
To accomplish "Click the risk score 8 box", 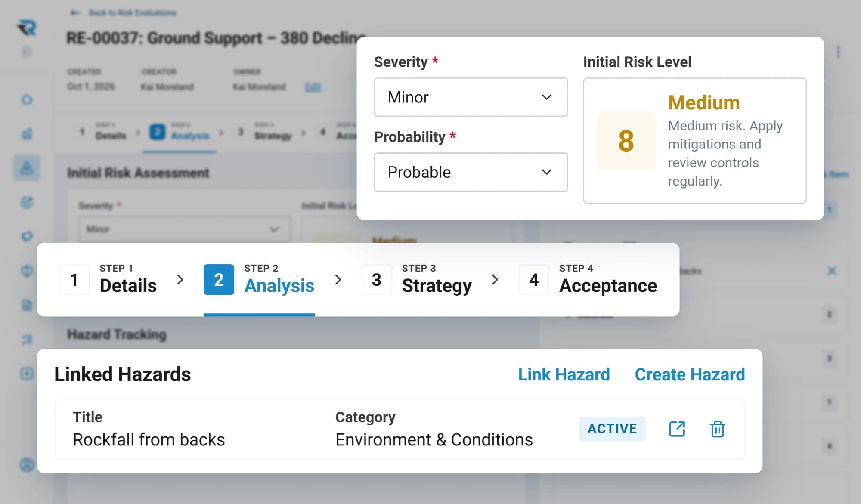I will (x=626, y=141).
